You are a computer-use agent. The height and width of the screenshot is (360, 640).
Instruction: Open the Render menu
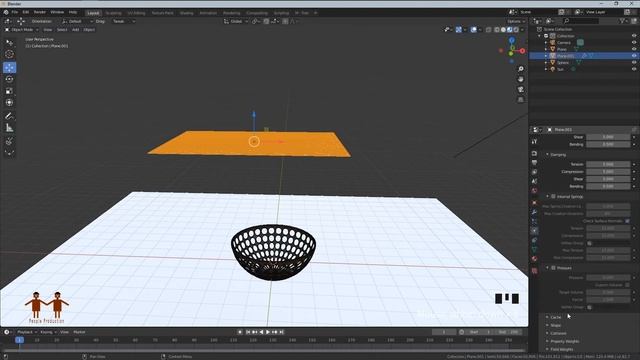40,12
